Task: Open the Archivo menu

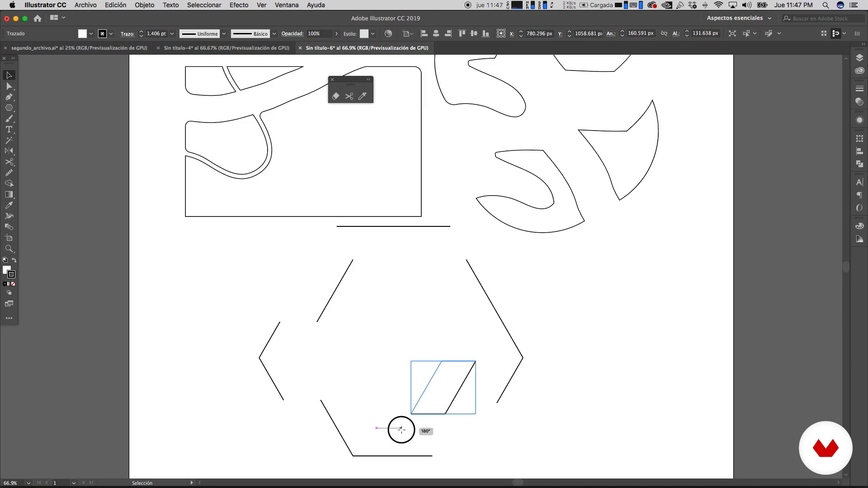Action: coord(85,5)
